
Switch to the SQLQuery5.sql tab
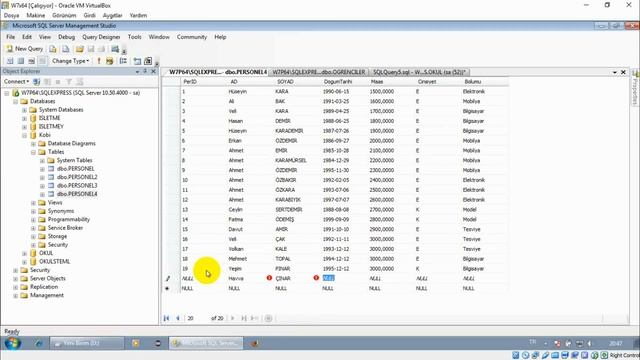[x=419, y=72]
